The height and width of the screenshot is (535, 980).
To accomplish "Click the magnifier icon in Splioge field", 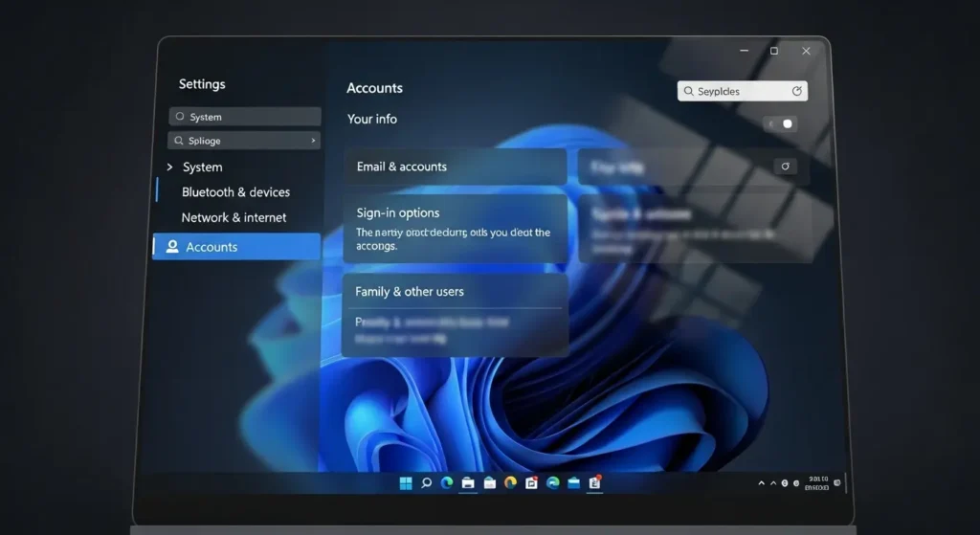I will point(179,141).
